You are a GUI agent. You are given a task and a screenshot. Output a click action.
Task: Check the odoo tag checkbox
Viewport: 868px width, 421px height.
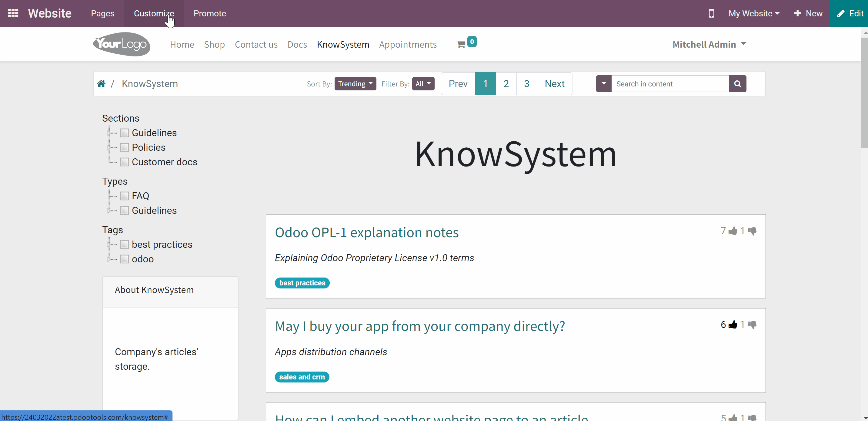tap(124, 259)
